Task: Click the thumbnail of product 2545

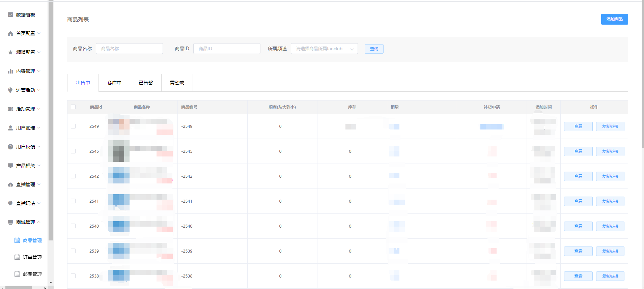Action: click(x=119, y=151)
